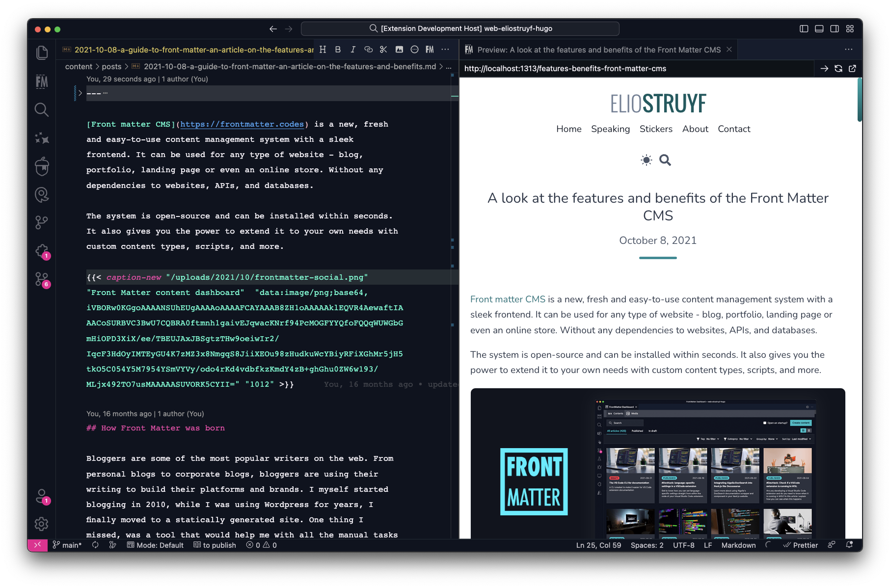Click the Front matter CMS link in the preview
Image resolution: width=890 pixels, height=588 pixels.
508,299
